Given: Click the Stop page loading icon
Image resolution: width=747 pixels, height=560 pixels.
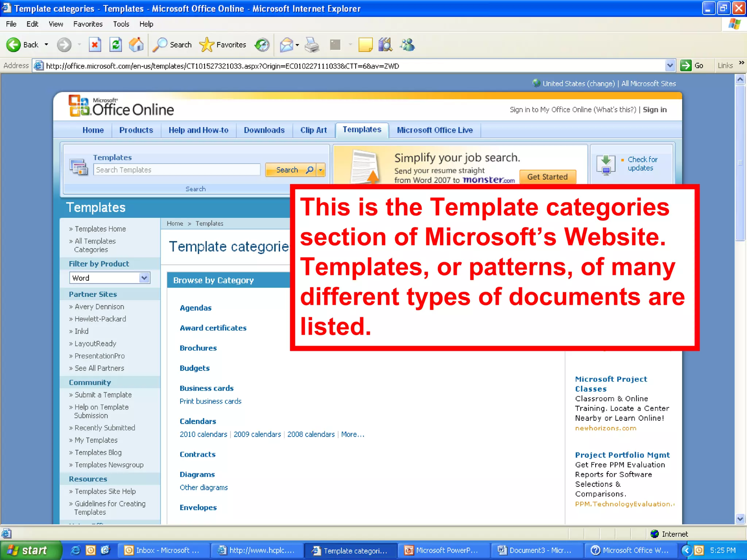Looking at the screenshot, I should coord(95,45).
